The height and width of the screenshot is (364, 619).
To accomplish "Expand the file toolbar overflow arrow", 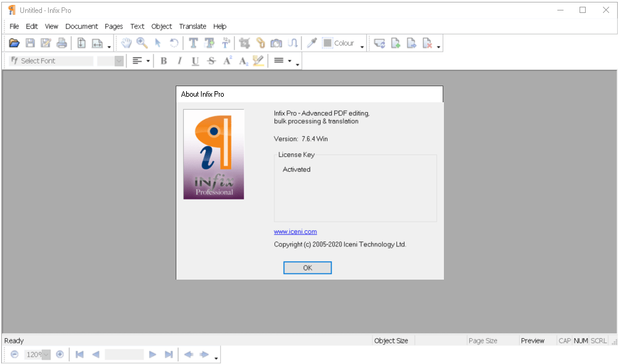I will point(109,47).
